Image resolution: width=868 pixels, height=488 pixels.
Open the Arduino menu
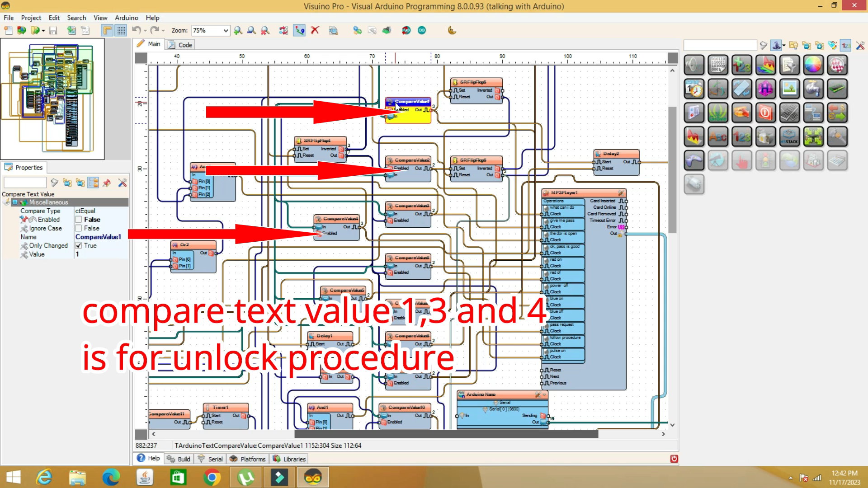pos(126,18)
